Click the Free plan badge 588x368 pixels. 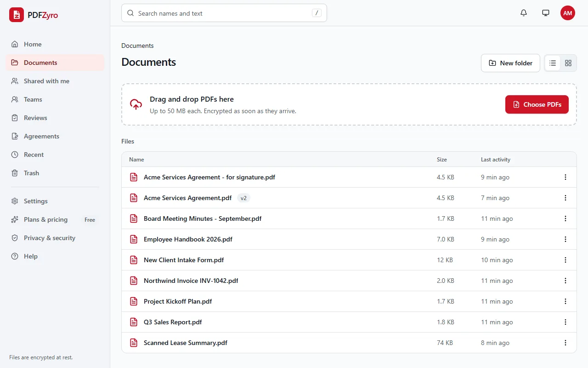(90, 220)
